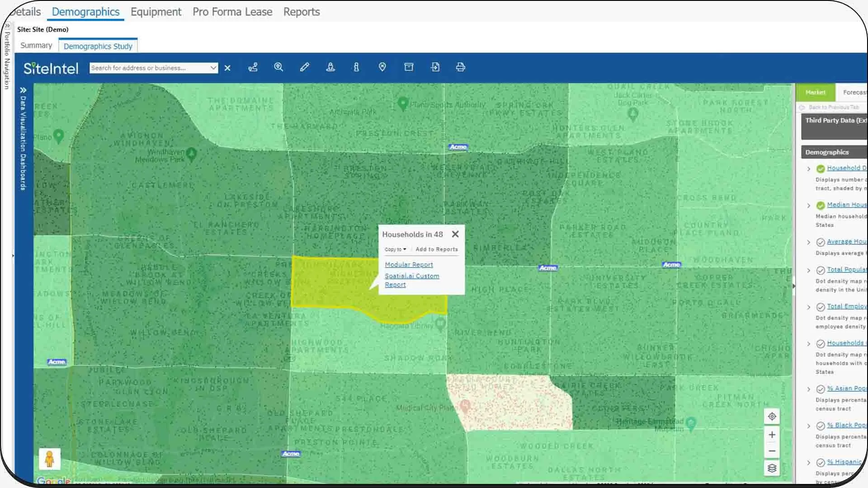Select the pencil draw tool
The width and height of the screenshot is (868, 488).
[x=305, y=67]
